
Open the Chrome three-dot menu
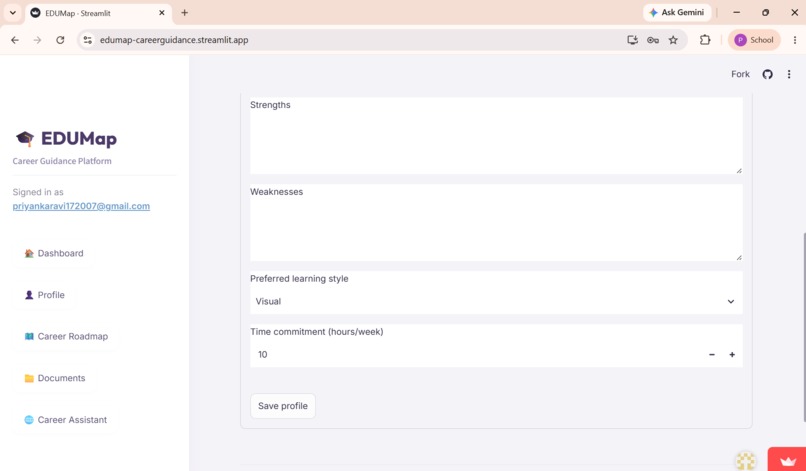pyautogui.click(x=795, y=40)
